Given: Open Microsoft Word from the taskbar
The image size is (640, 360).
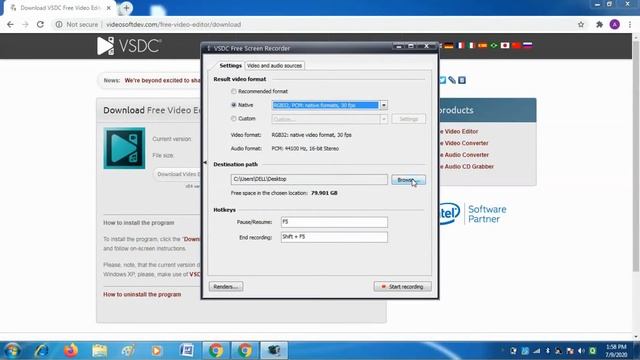Looking at the screenshot, I should (x=187, y=350).
